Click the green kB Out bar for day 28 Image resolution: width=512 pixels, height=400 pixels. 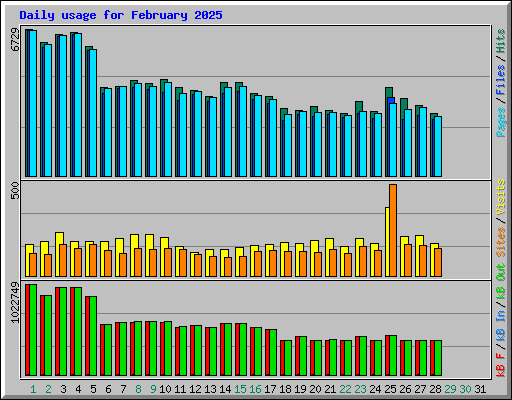point(438,358)
